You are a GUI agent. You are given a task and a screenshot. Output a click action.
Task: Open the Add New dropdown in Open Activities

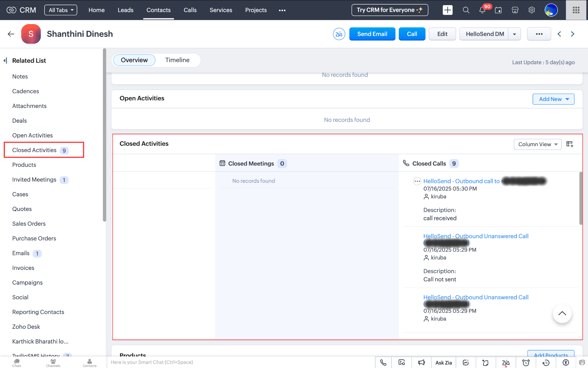coord(553,99)
